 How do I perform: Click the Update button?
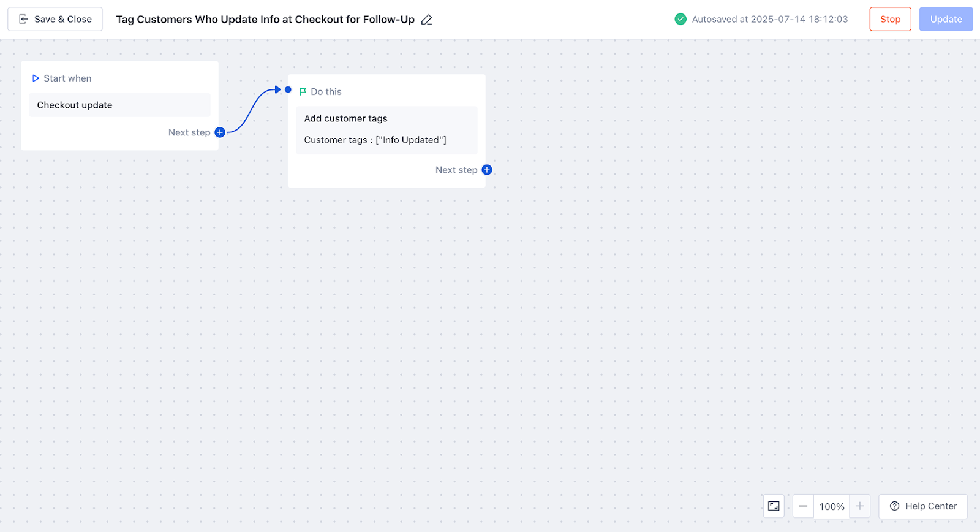click(x=946, y=19)
